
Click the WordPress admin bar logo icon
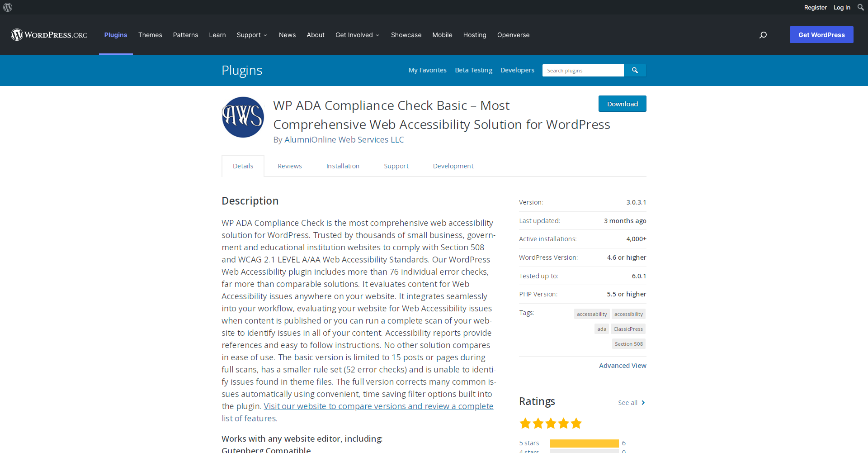pos(8,7)
